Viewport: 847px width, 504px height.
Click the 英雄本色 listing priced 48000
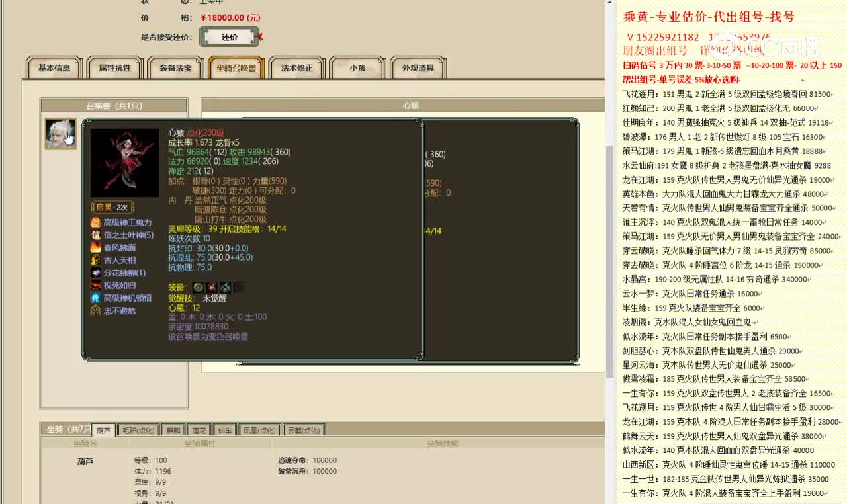(x=725, y=194)
